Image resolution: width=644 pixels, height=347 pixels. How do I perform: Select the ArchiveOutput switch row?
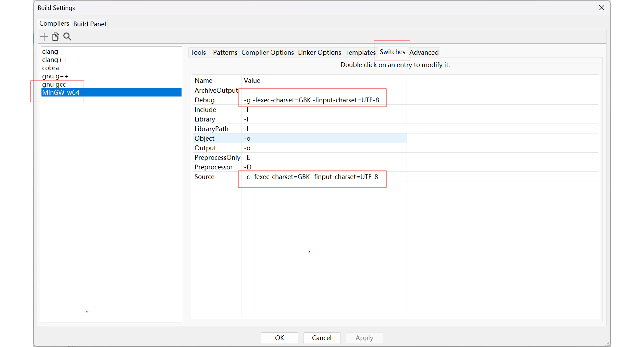click(299, 90)
